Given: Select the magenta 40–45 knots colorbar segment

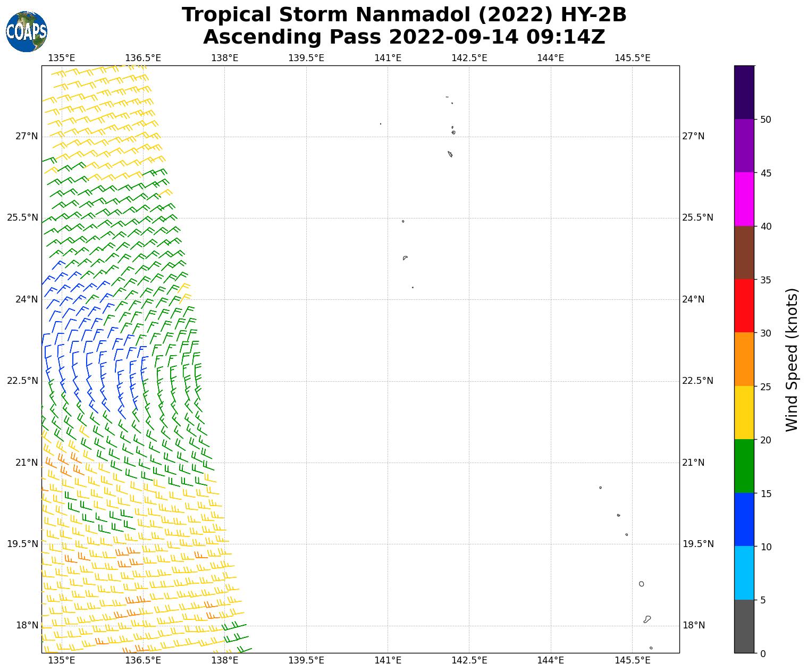Looking at the screenshot, I should pyautogui.click(x=744, y=199).
